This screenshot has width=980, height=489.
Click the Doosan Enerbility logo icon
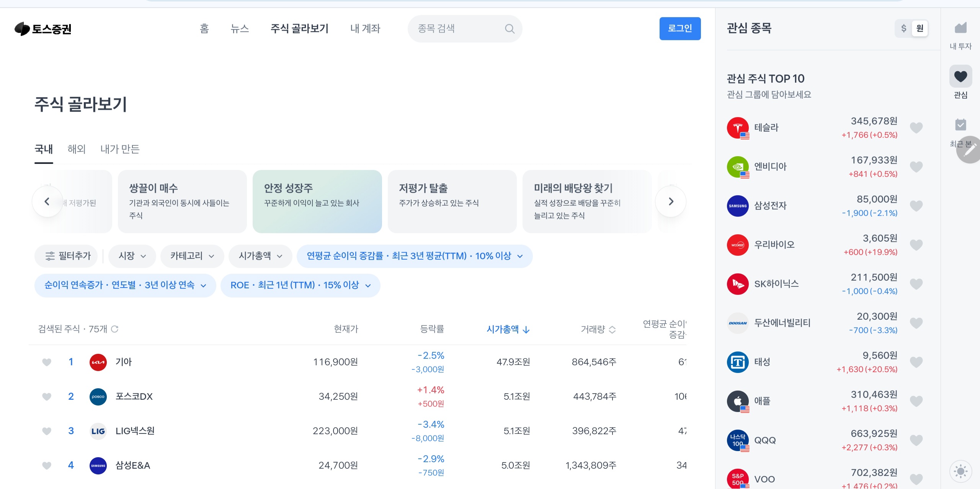pyautogui.click(x=738, y=323)
